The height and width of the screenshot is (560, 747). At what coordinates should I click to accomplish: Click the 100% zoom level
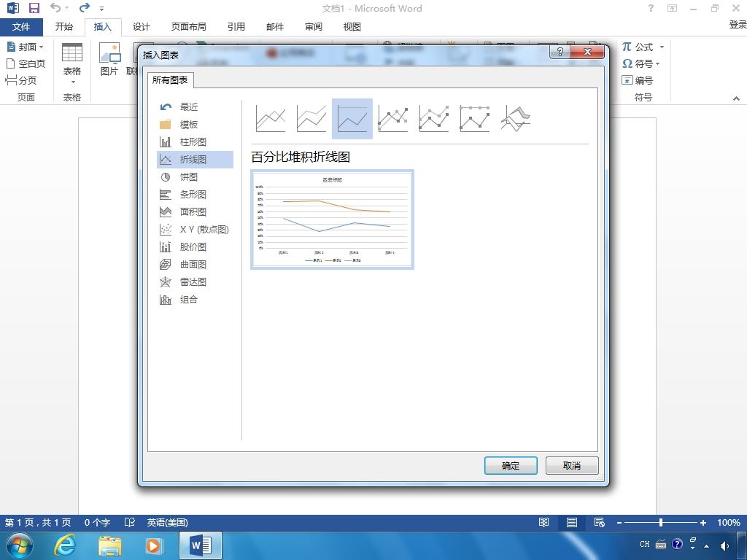pyautogui.click(x=729, y=522)
